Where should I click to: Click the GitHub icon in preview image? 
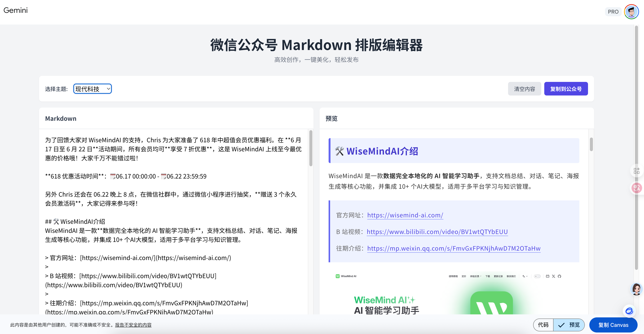[560, 276]
